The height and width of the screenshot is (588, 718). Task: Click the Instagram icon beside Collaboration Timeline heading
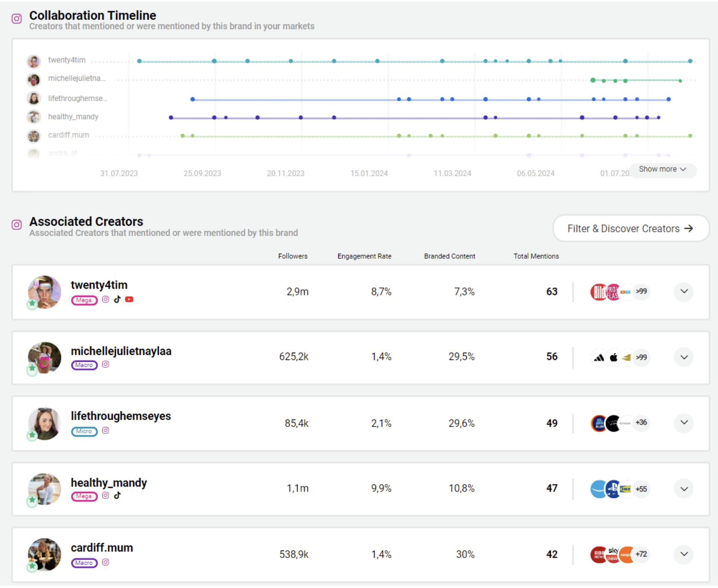(16, 18)
